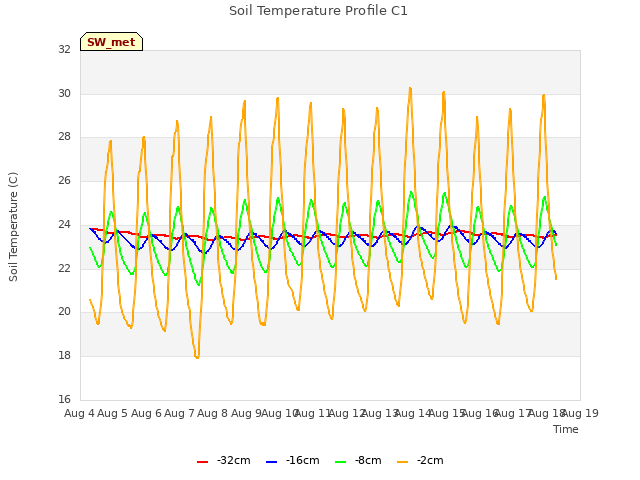Click the 22 y-axis tick label
This screenshot has height=480, width=640.
click(64, 268)
